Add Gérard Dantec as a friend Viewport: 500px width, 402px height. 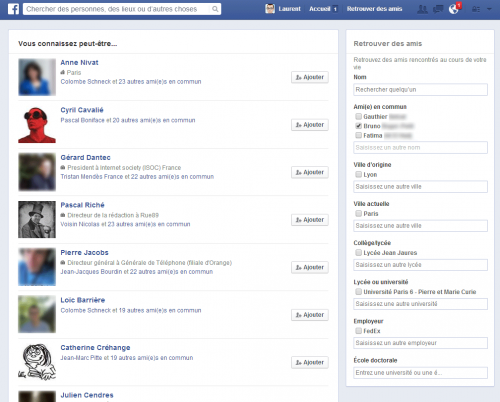click(x=310, y=172)
